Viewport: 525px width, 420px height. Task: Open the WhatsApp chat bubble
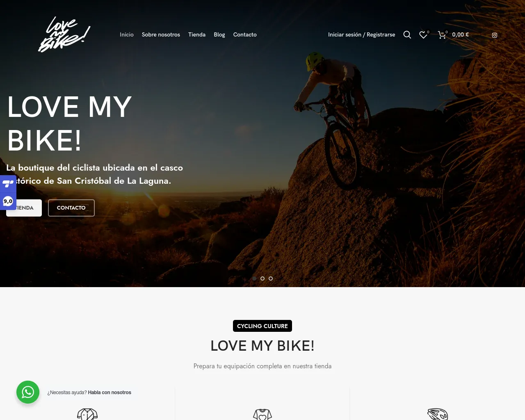click(x=28, y=392)
